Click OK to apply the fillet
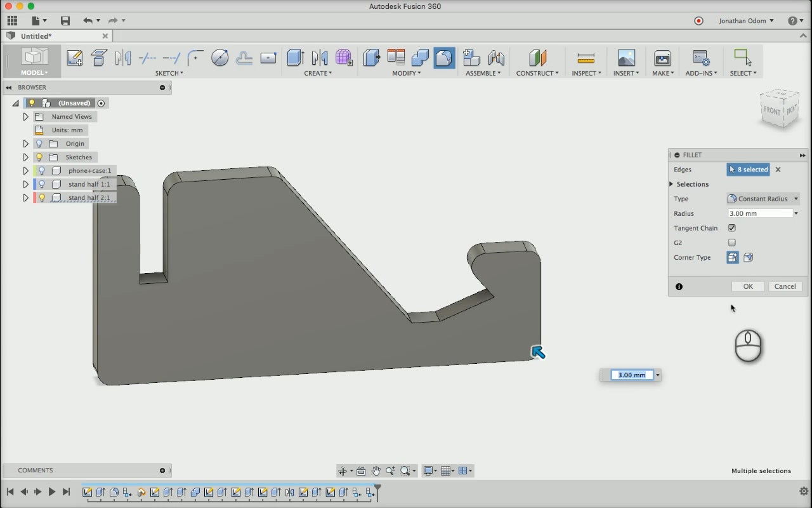 748,286
